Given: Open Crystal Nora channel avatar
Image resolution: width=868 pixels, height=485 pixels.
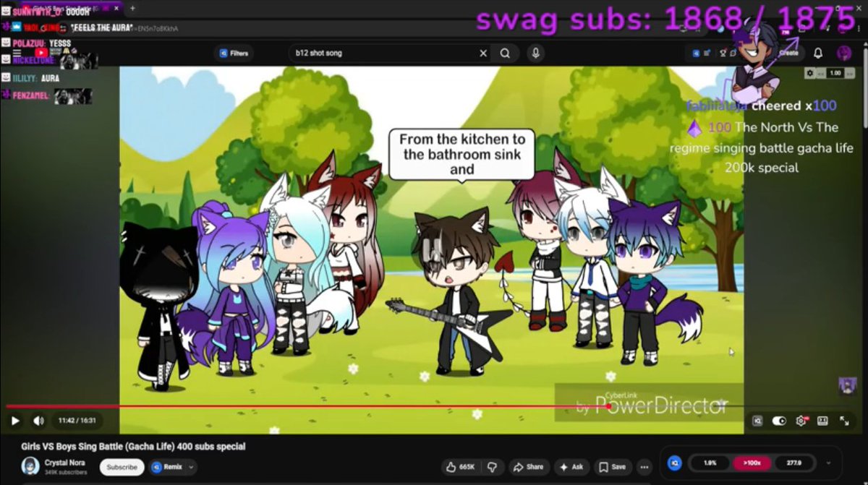Looking at the screenshot, I should click(x=30, y=466).
